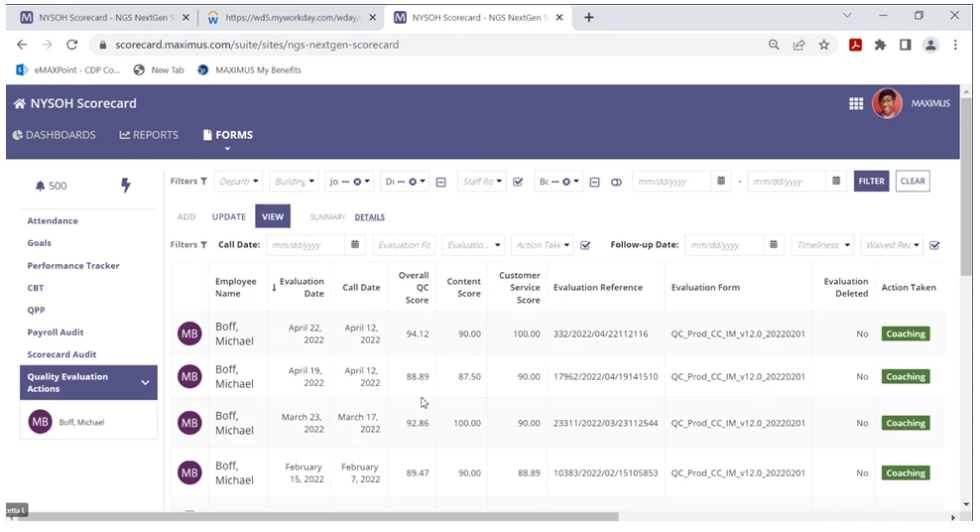This screenshot has height=532, width=980.
Task: Click the funnel icon in Call Date filters row
Action: click(203, 245)
